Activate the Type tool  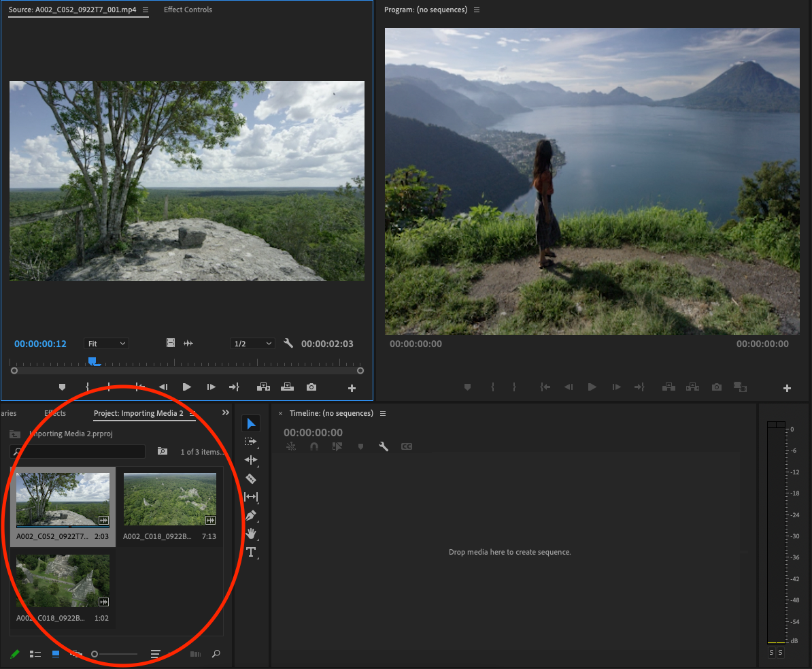pyautogui.click(x=250, y=552)
